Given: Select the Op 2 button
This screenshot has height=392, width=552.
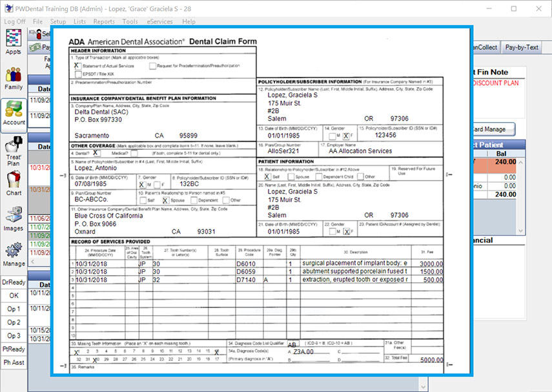Looking at the screenshot, I should [x=14, y=322].
